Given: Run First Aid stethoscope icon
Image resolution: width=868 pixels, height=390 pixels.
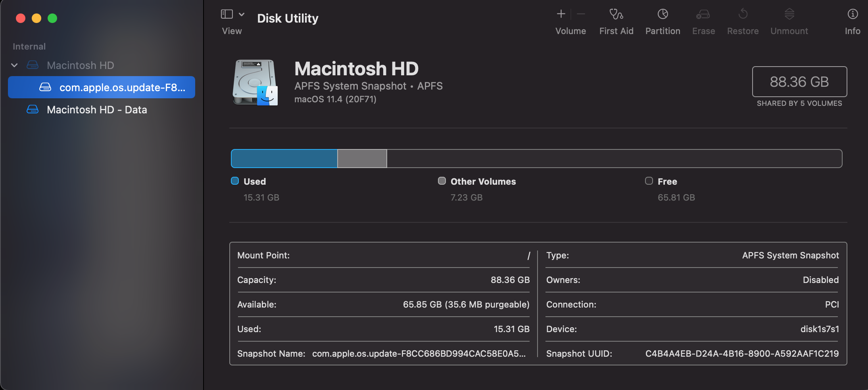Looking at the screenshot, I should coord(616,14).
